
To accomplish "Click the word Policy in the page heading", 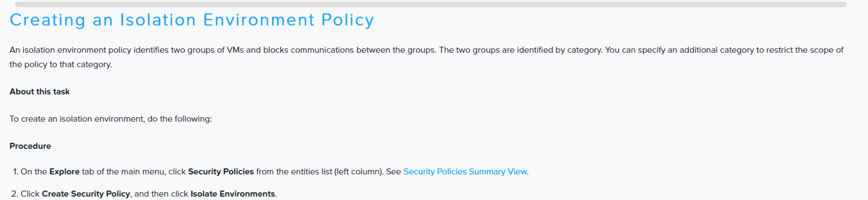I will [348, 20].
